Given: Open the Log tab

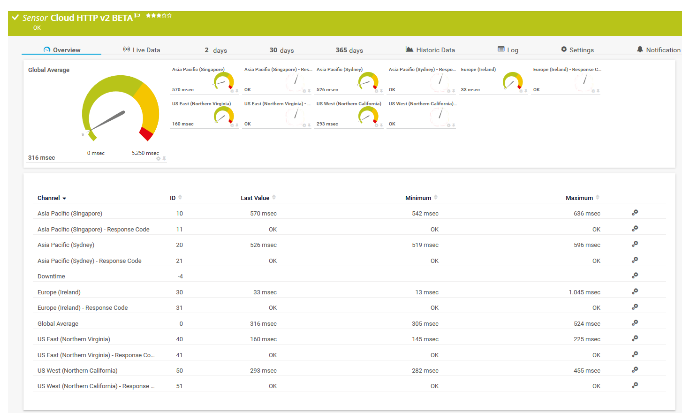Looking at the screenshot, I should point(508,50).
